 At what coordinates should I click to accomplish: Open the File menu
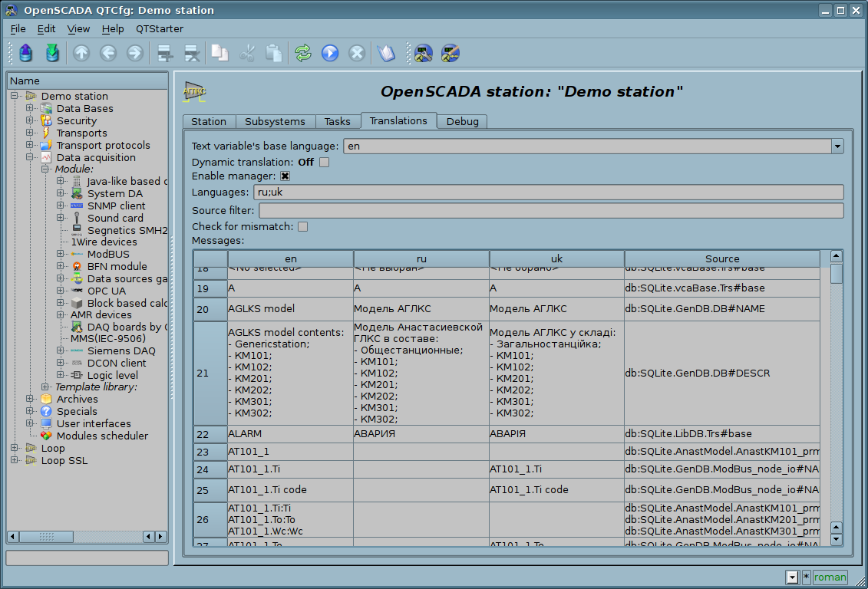pos(18,28)
